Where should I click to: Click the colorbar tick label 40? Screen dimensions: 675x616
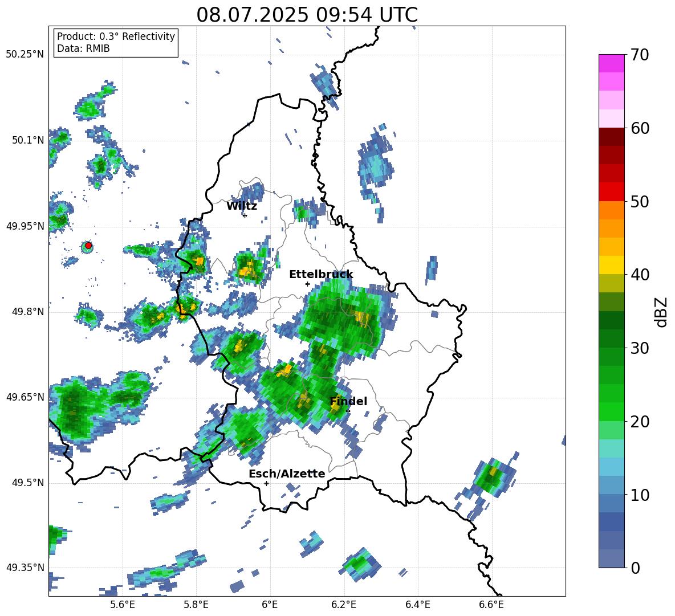click(x=640, y=275)
